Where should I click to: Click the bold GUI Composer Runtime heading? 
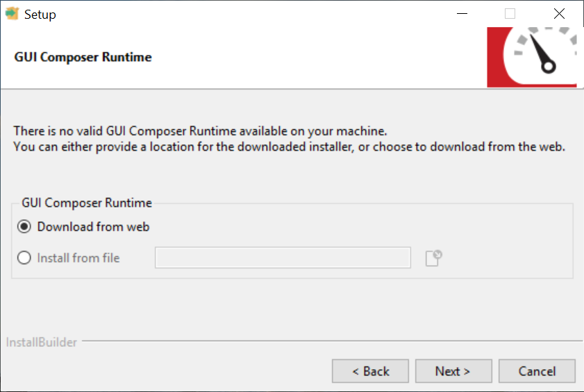(x=83, y=57)
